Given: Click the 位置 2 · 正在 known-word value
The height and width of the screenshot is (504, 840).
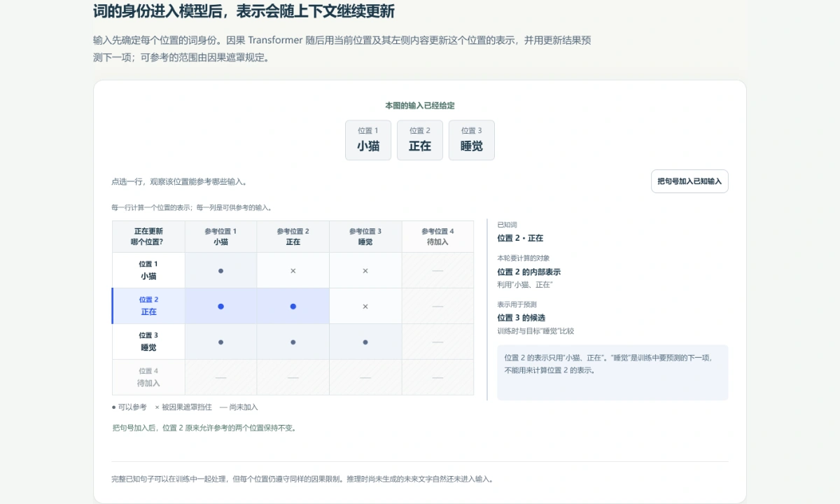Looking at the screenshot, I should point(520,238).
